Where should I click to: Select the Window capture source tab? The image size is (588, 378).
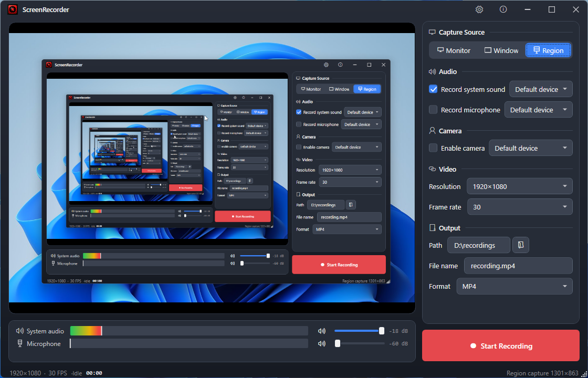click(x=501, y=50)
